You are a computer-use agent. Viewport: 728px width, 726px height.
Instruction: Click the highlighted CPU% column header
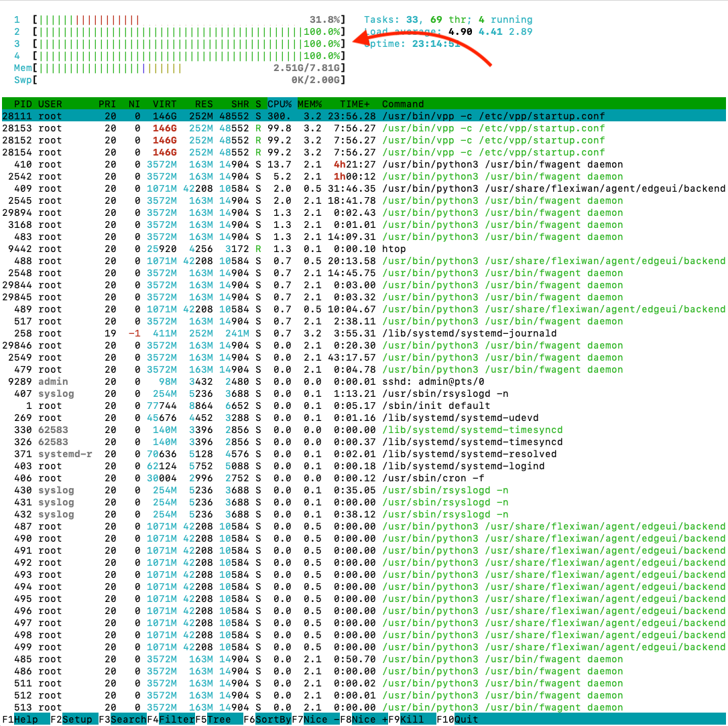point(280,104)
